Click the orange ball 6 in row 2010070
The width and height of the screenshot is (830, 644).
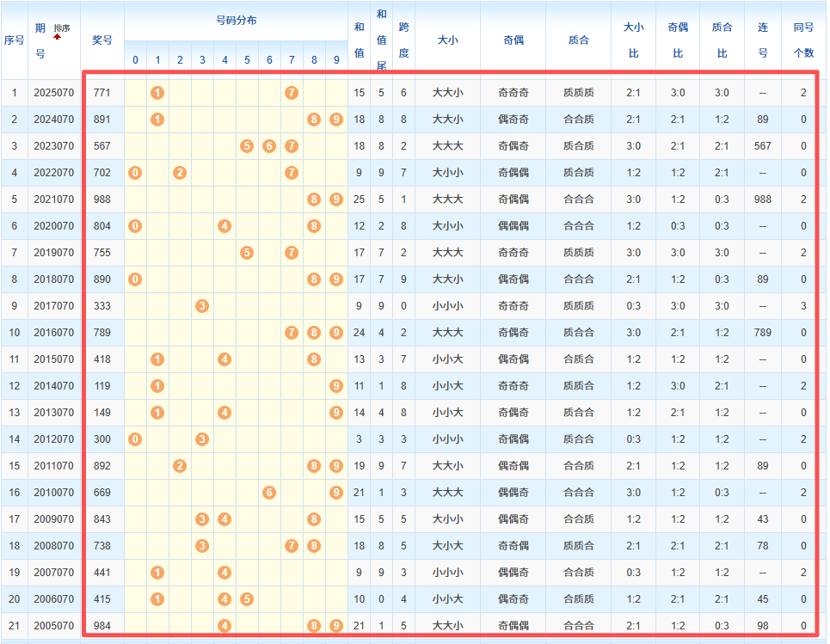click(269, 492)
